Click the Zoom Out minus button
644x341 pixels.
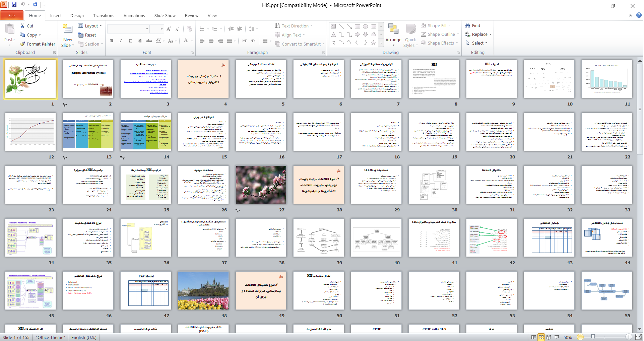pos(580,337)
